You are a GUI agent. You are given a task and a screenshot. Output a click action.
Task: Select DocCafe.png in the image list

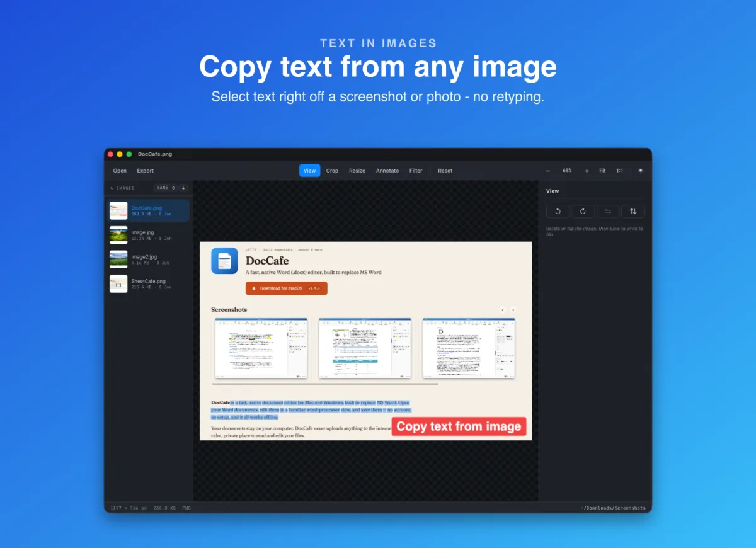click(x=149, y=210)
